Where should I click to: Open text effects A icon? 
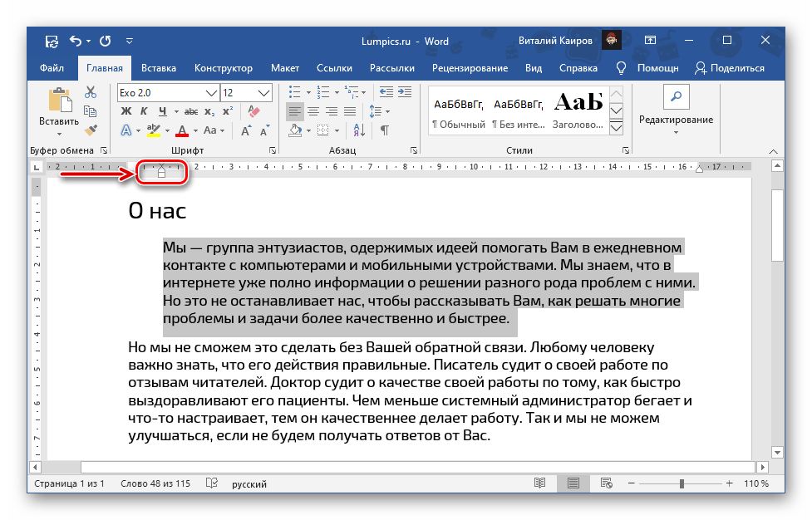(125, 130)
